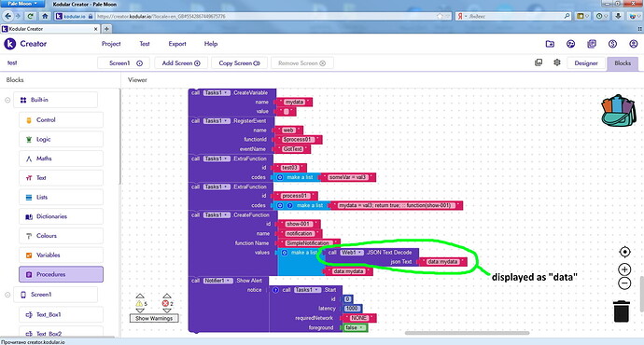Open the Export menu

tap(177, 44)
